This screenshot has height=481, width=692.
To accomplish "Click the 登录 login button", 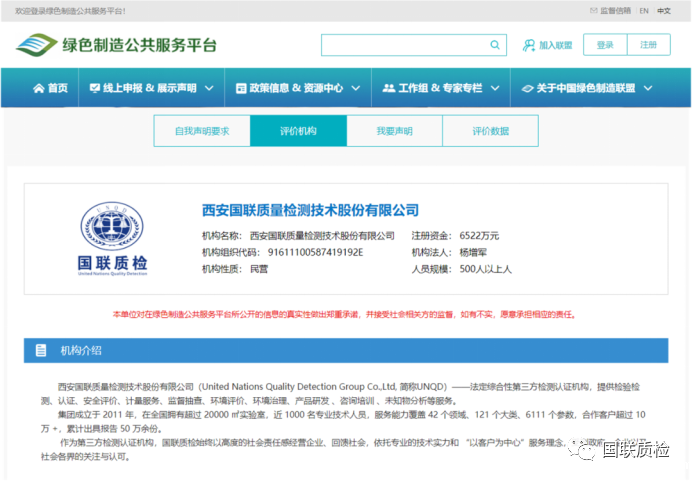I will point(605,45).
